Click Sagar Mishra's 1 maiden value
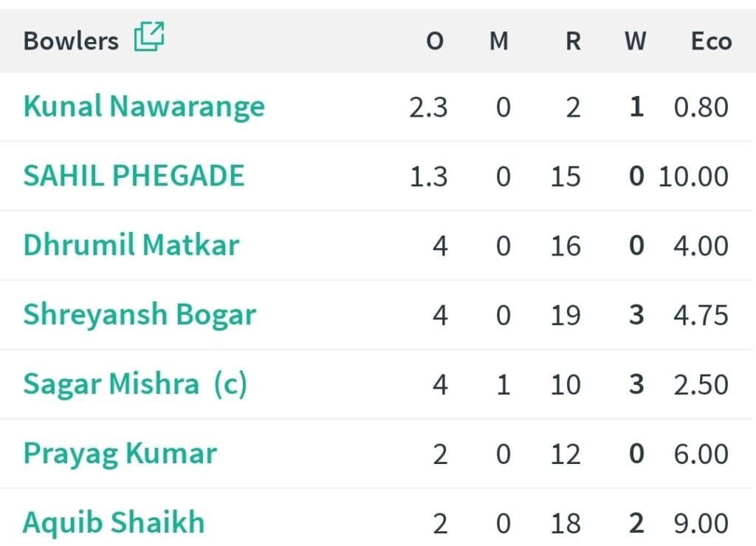756x546 pixels. tap(503, 386)
